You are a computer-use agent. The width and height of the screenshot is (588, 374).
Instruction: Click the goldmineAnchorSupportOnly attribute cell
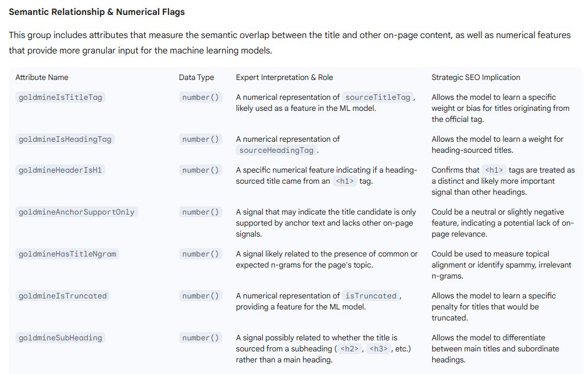click(77, 212)
